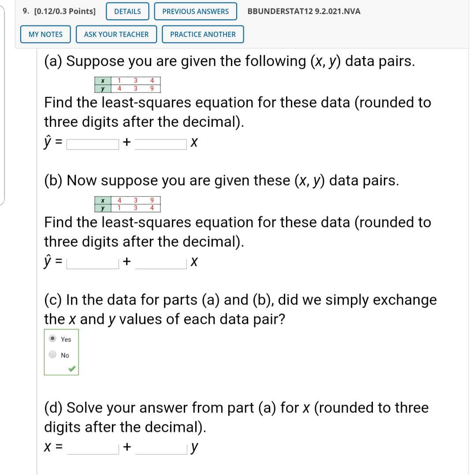
Task: Click PRACTICE ANOTHER
Action: 203,34
